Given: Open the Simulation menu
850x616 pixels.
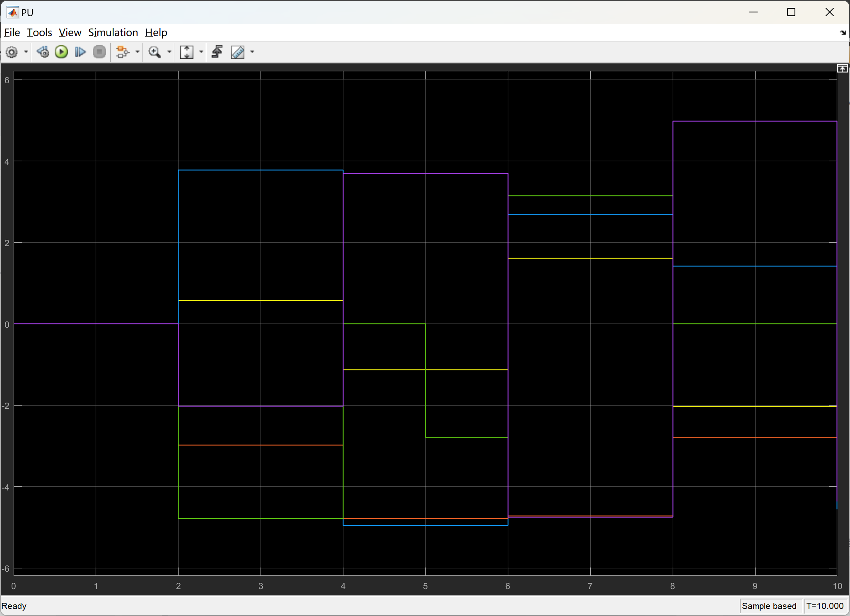Looking at the screenshot, I should click(113, 32).
